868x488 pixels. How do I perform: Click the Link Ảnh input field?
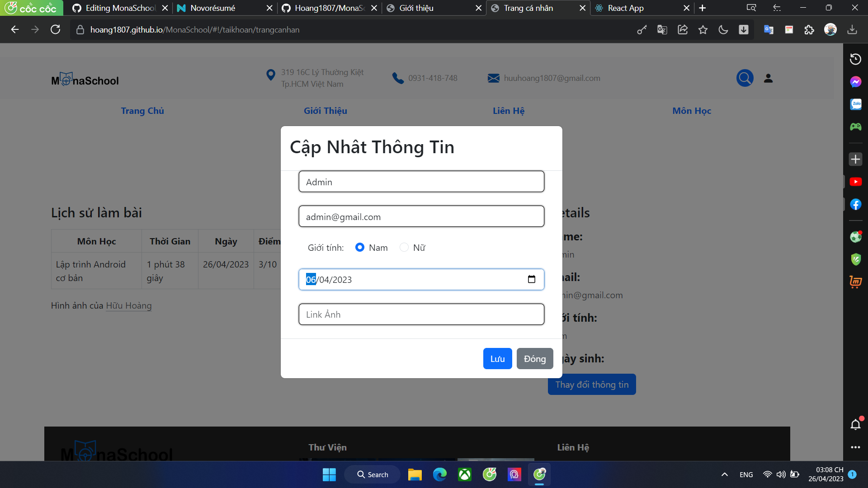click(x=421, y=314)
